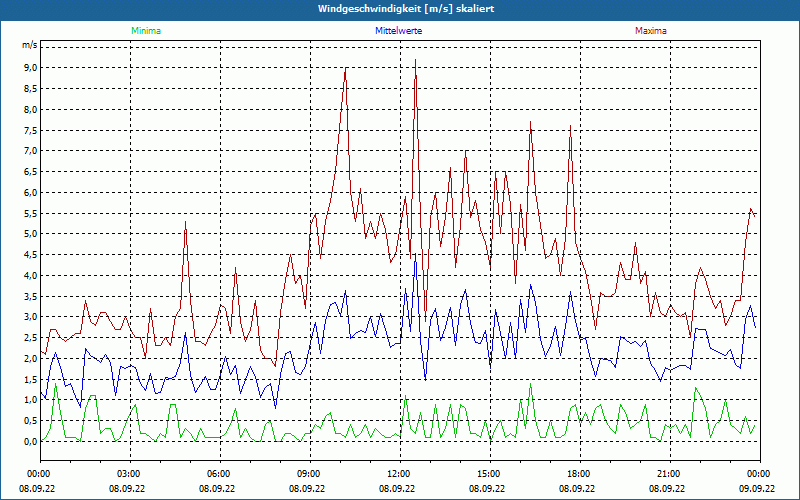Click the 09:00 time axis label

pyautogui.click(x=310, y=474)
